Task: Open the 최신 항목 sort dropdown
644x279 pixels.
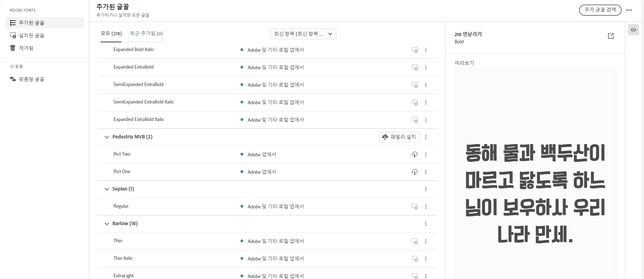Action: coord(303,34)
